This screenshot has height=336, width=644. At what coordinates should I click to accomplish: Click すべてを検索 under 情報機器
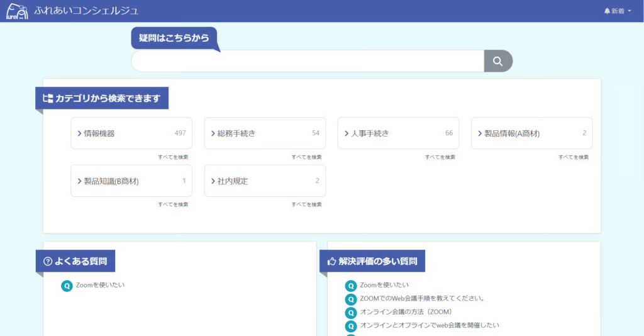point(173,157)
